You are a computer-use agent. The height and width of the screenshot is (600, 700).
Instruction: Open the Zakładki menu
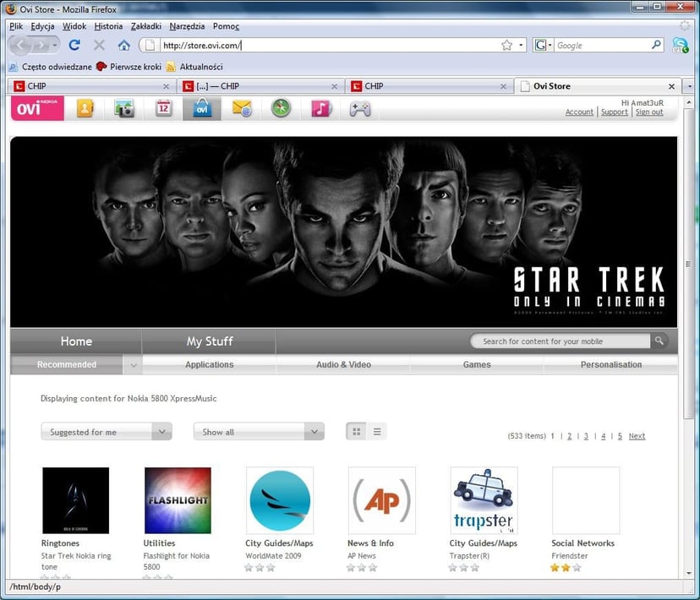145,26
